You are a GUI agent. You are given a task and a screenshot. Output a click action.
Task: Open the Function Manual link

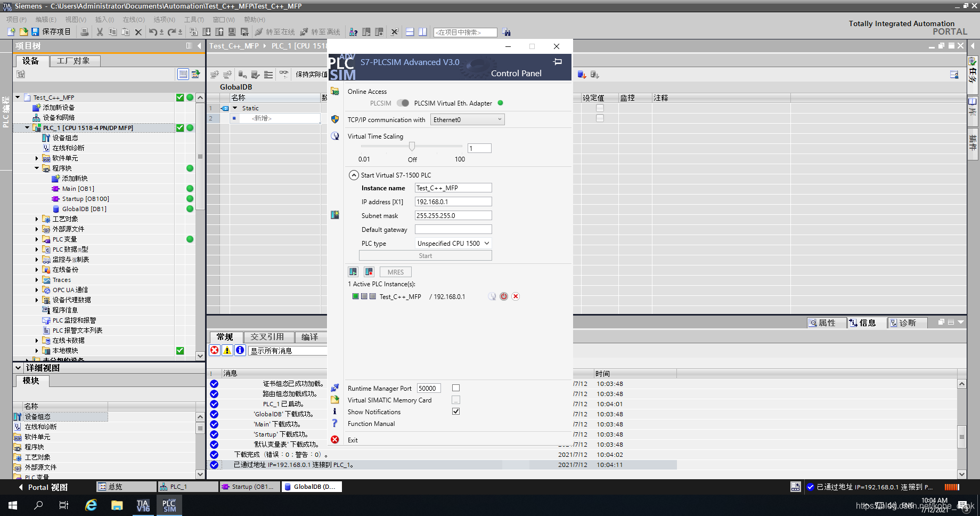pos(371,424)
